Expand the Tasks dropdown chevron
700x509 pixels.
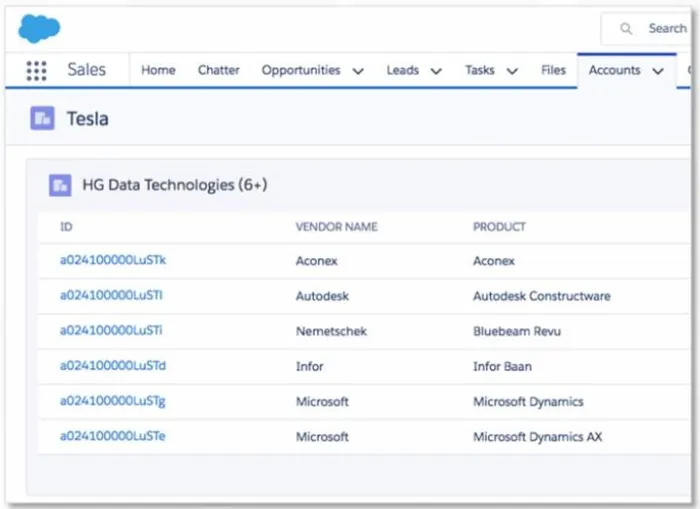[512, 71]
